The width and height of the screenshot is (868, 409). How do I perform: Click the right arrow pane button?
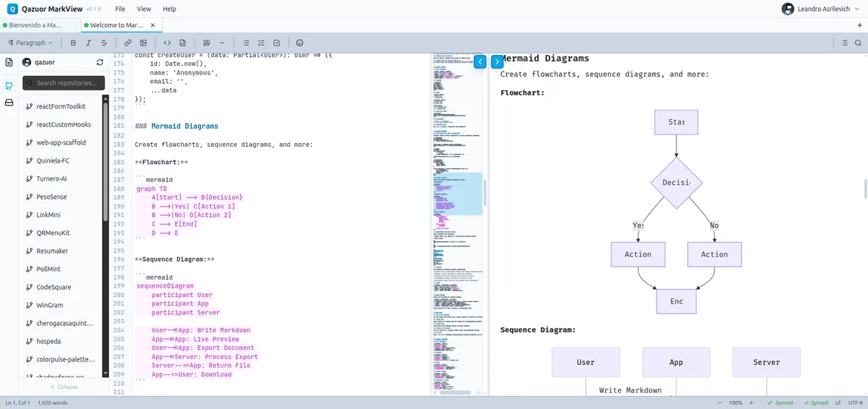[498, 62]
